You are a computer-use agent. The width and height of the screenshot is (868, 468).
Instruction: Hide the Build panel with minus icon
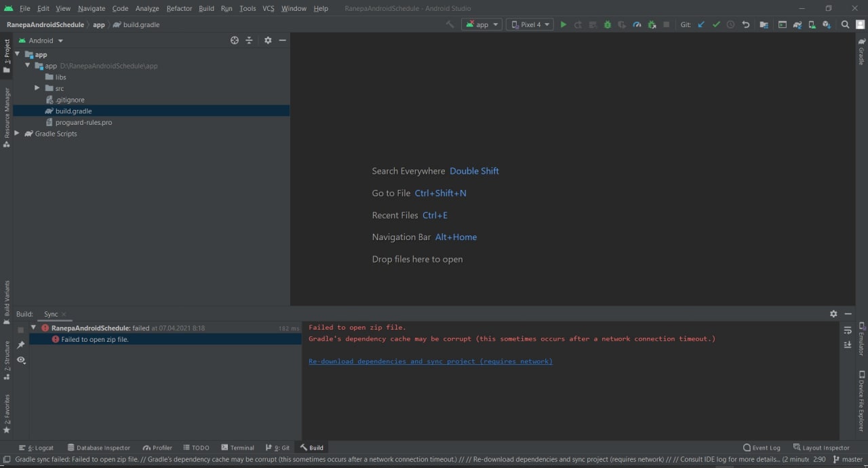(848, 314)
